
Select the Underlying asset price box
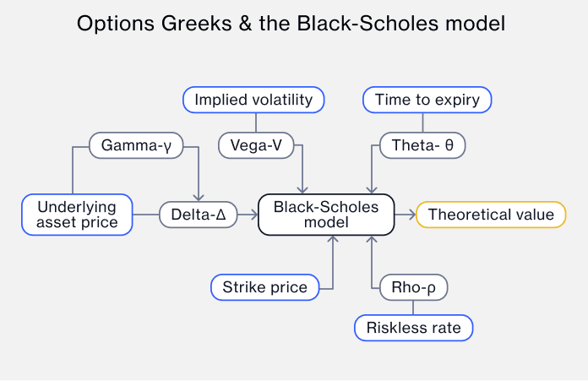[x=78, y=215]
